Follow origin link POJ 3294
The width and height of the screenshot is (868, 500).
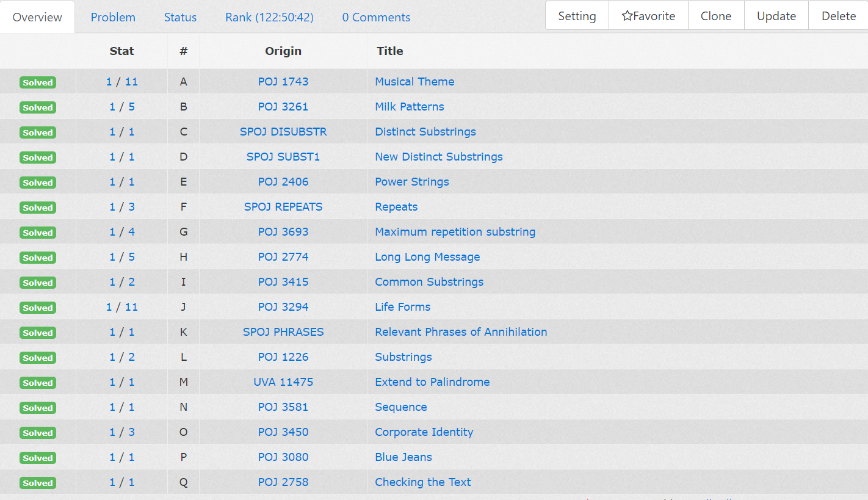coord(283,306)
